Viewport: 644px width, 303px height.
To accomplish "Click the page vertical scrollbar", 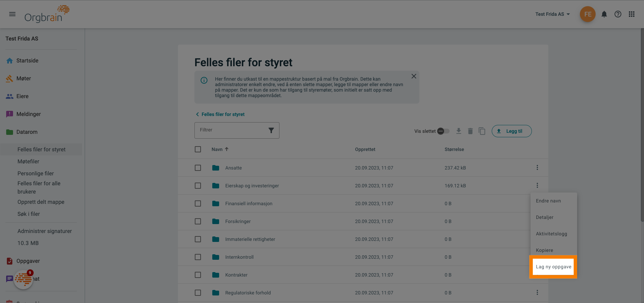I will [x=642, y=125].
